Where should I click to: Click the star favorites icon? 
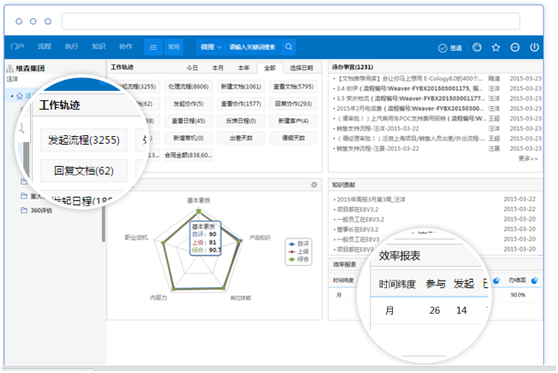click(x=496, y=47)
